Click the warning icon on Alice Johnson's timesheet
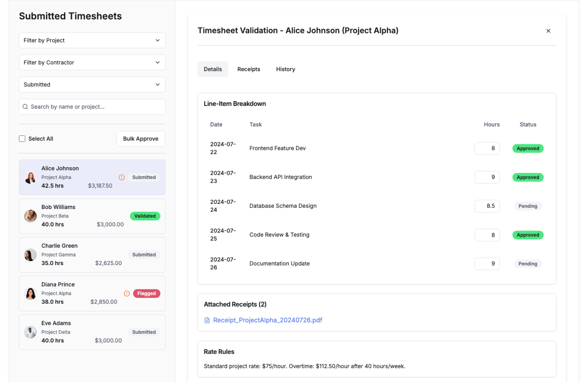Image resolution: width=588 pixels, height=382 pixels. pos(122,177)
